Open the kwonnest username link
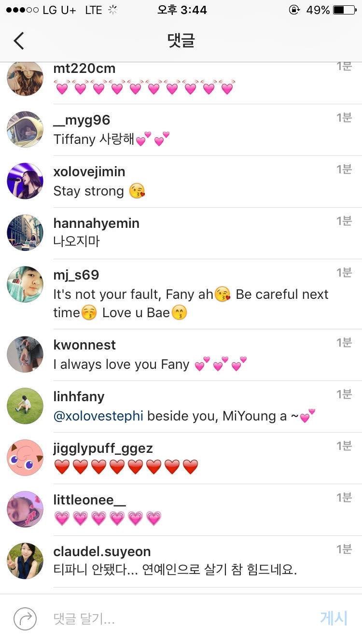This screenshot has height=644, width=362. click(84, 345)
